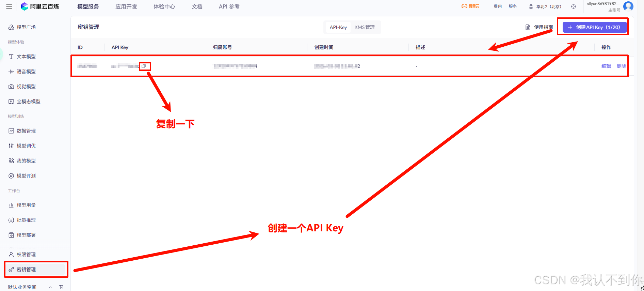Open 视觉模型 in the sidebar
This screenshot has height=291, width=644.
pos(22,87)
